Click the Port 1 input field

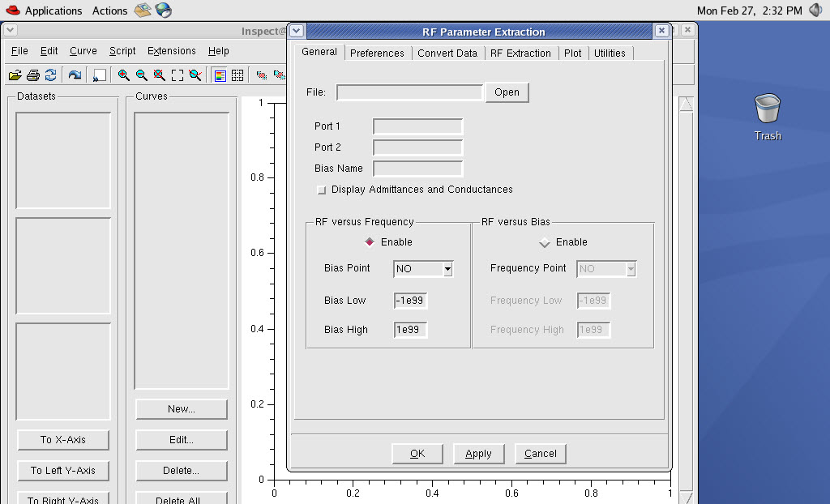(x=417, y=126)
